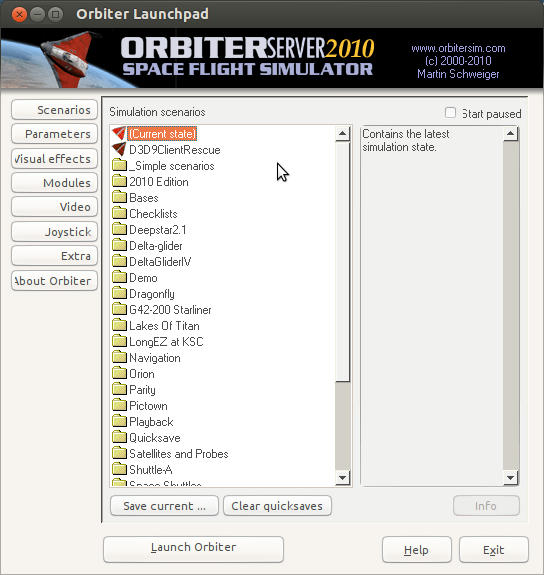Select the D3D9ClientRescue scenario name
The height and width of the screenshot is (575, 544).
(175, 150)
